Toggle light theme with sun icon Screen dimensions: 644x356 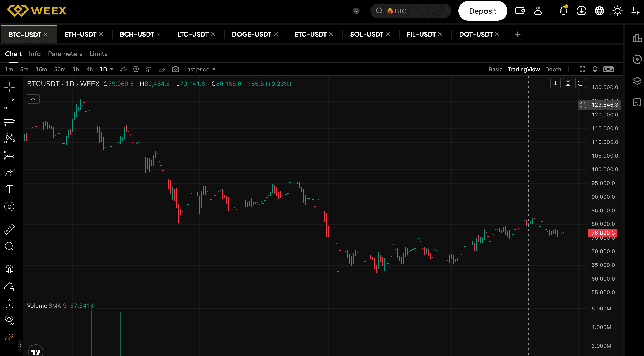click(617, 11)
